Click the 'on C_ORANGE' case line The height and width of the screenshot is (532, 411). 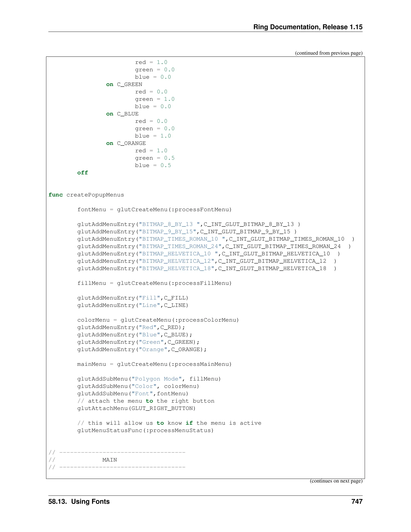pyautogui.click(x=126, y=144)
